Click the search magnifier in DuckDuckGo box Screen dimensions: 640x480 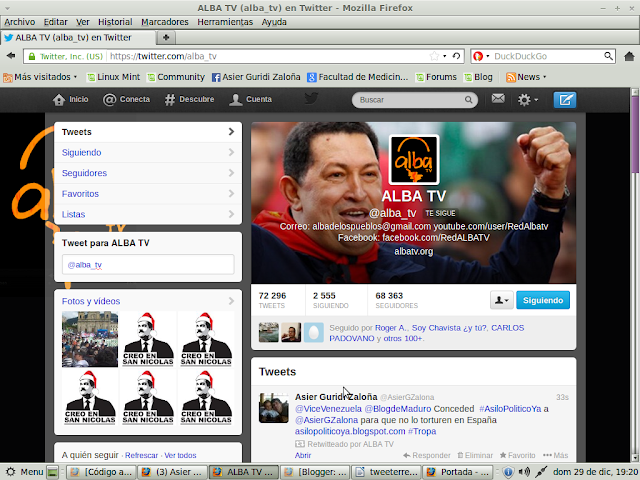pyautogui.click(x=608, y=56)
